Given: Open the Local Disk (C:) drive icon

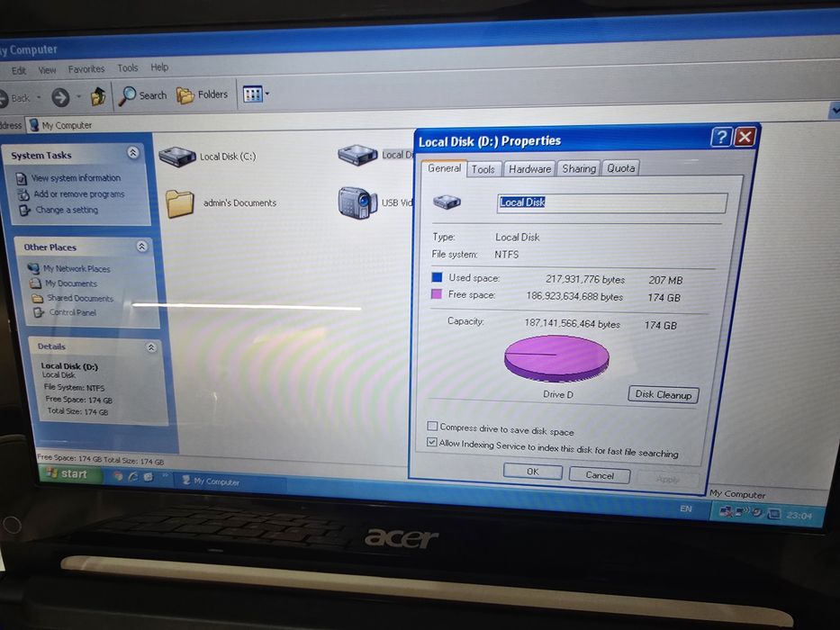Looking at the screenshot, I should coord(177,157).
